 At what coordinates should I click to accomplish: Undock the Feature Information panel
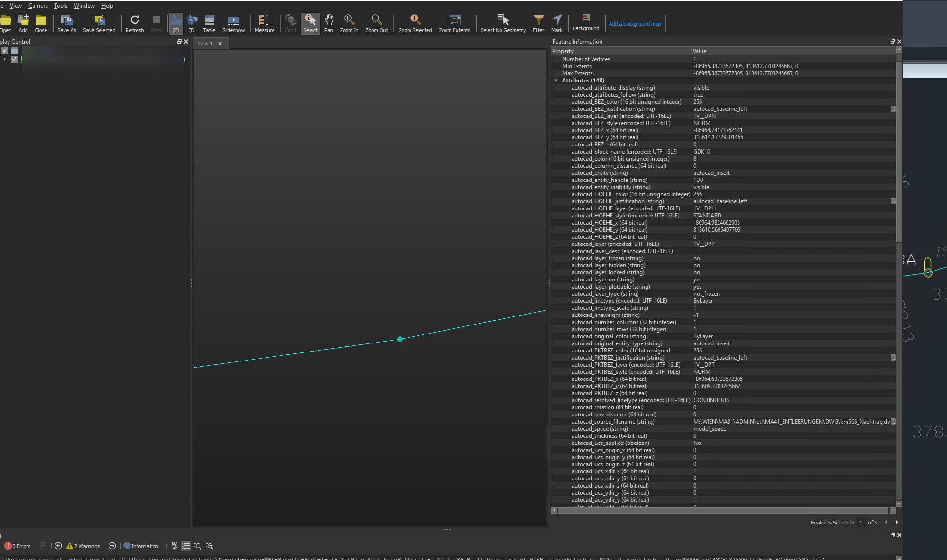(x=892, y=42)
